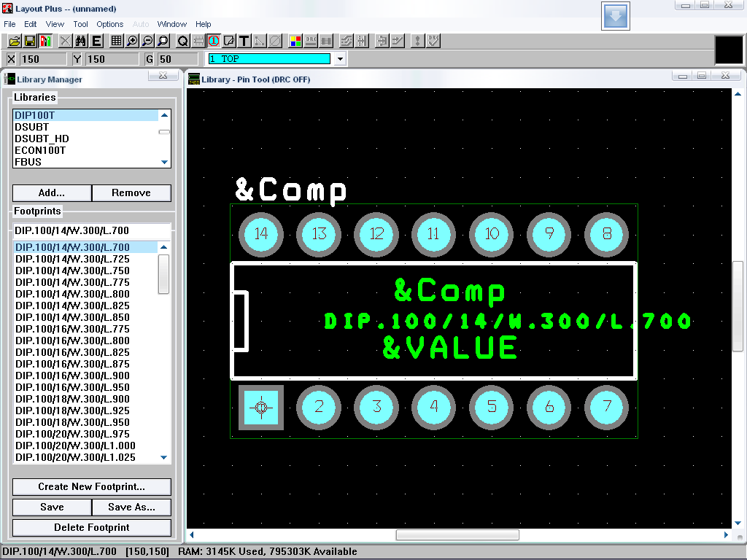Select the Text tool T icon
The height and width of the screenshot is (560, 747).
[244, 41]
